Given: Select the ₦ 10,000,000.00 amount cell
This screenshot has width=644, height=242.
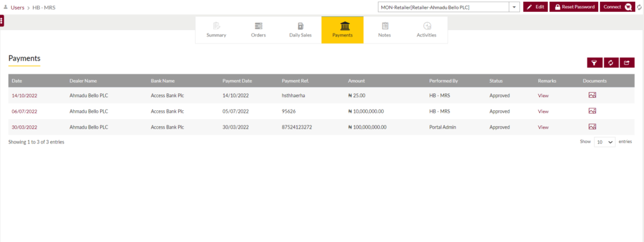Looking at the screenshot, I should pyautogui.click(x=365, y=111).
